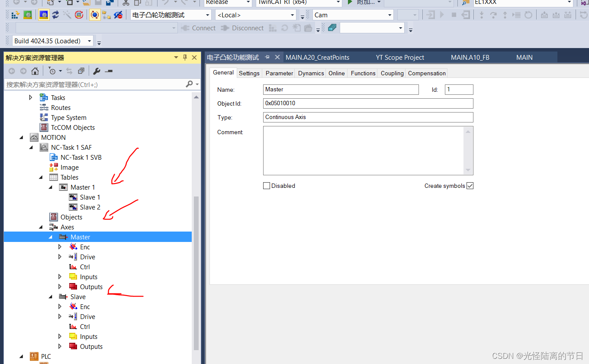Click the Collapse All icon in Solution Explorer
Viewport: 589px width, 364px height.
(81, 71)
